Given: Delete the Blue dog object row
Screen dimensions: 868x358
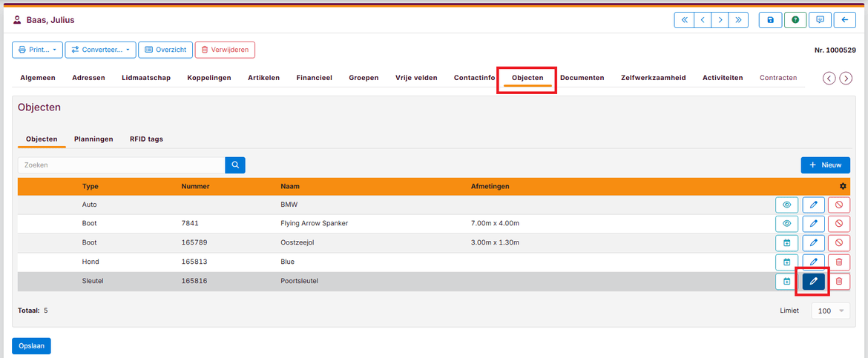Looking at the screenshot, I should click(x=839, y=262).
